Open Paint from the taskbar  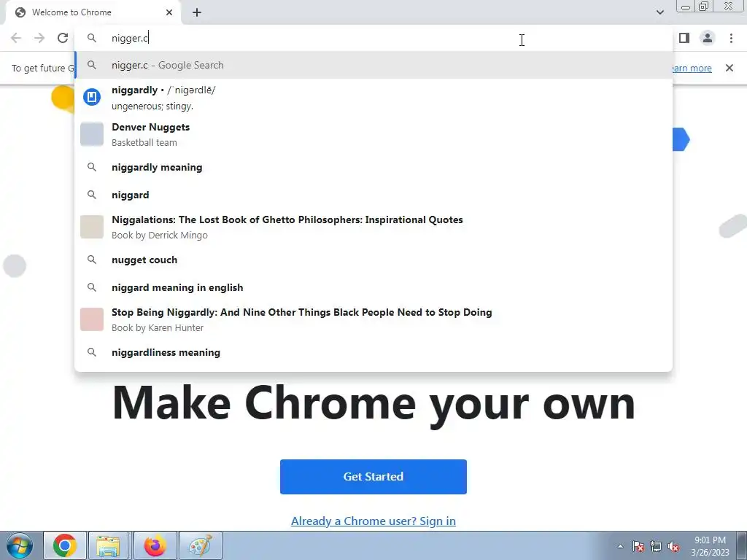click(201, 545)
